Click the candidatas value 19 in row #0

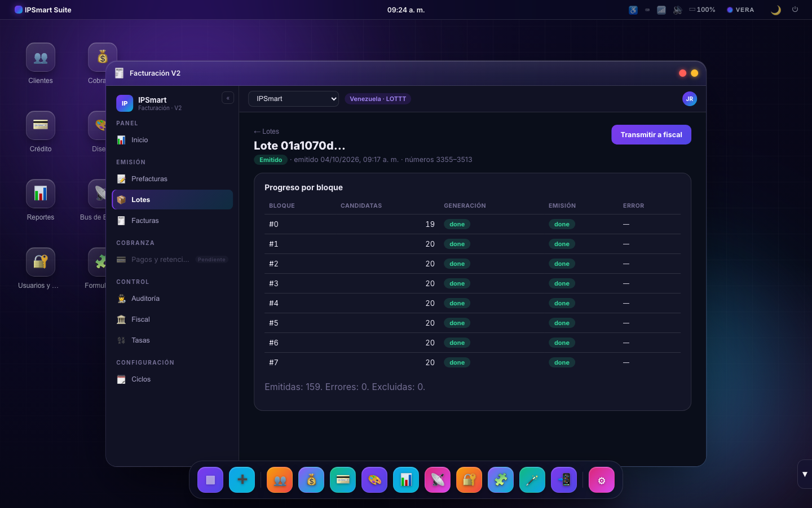pyautogui.click(x=430, y=224)
